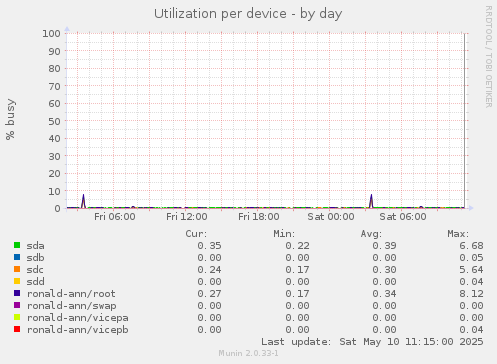Click the 'Sat 00:00' x-axis label
Screen dimensions: 497x364
(331, 217)
